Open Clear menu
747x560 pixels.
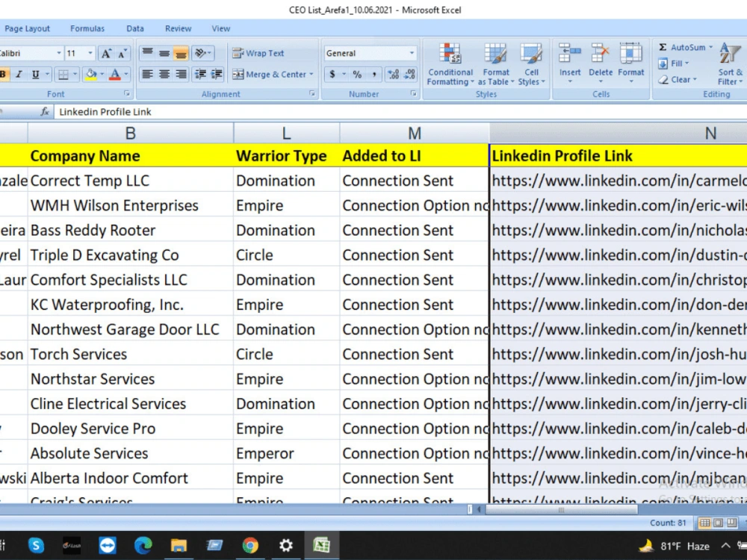click(678, 80)
